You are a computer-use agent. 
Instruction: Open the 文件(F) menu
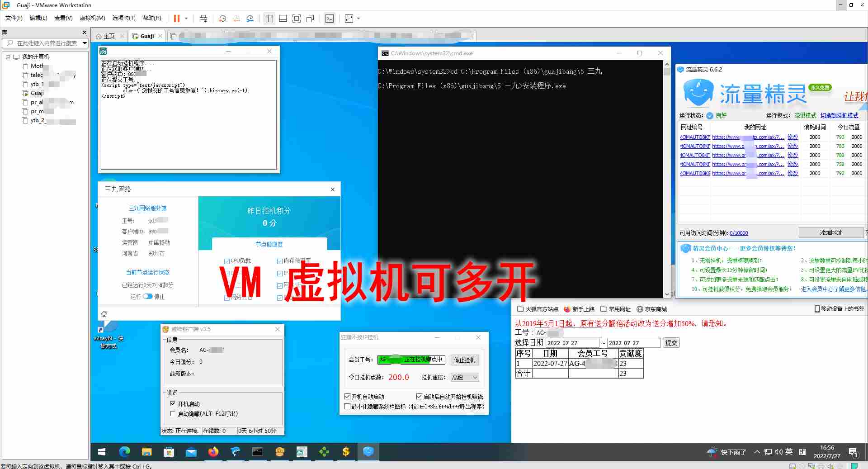click(14, 18)
